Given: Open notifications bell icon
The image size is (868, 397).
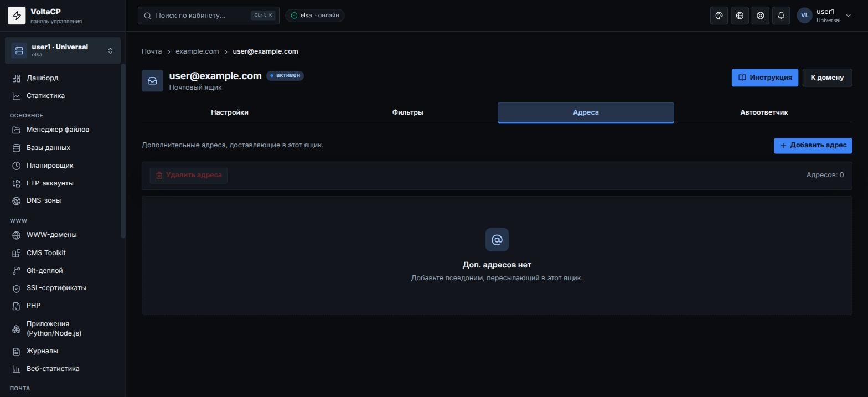Looking at the screenshot, I should [781, 16].
